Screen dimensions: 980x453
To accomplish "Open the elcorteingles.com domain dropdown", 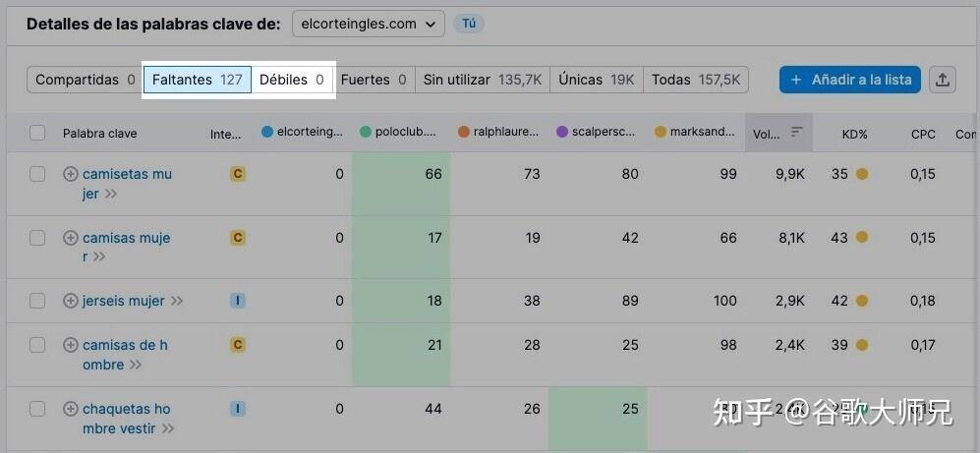I will coord(368,24).
